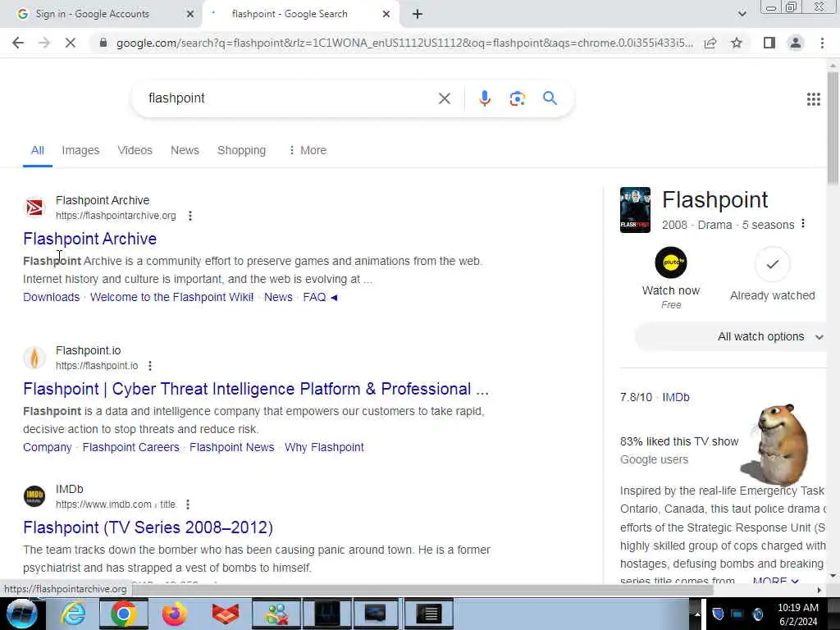Switch to Sign in Google Accounts tab
Screen dimensions: 840x630
pyautogui.click(x=102, y=15)
